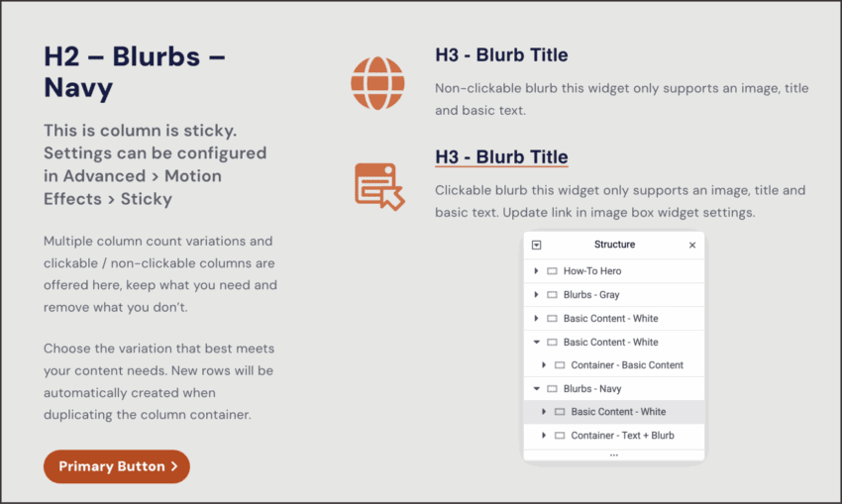The height and width of the screenshot is (504, 842).
Task: Collapse the Blurbs - Navy section arrow
Action: (x=536, y=389)
